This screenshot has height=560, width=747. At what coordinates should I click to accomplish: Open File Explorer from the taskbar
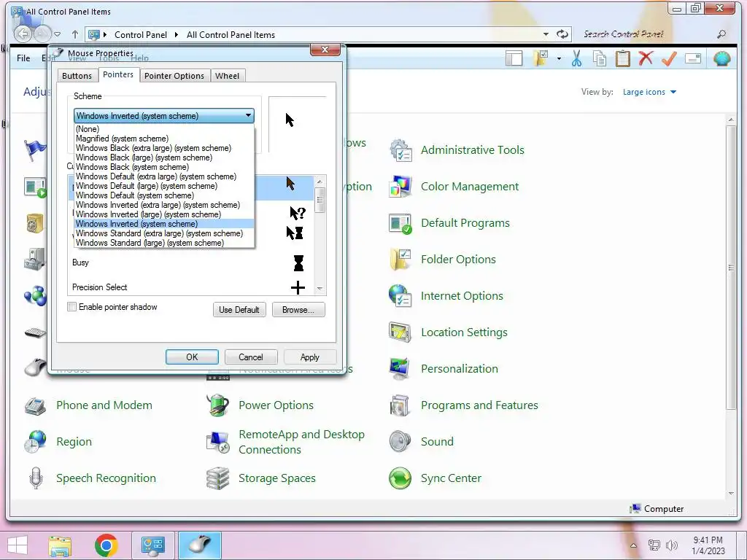(60, 545)
